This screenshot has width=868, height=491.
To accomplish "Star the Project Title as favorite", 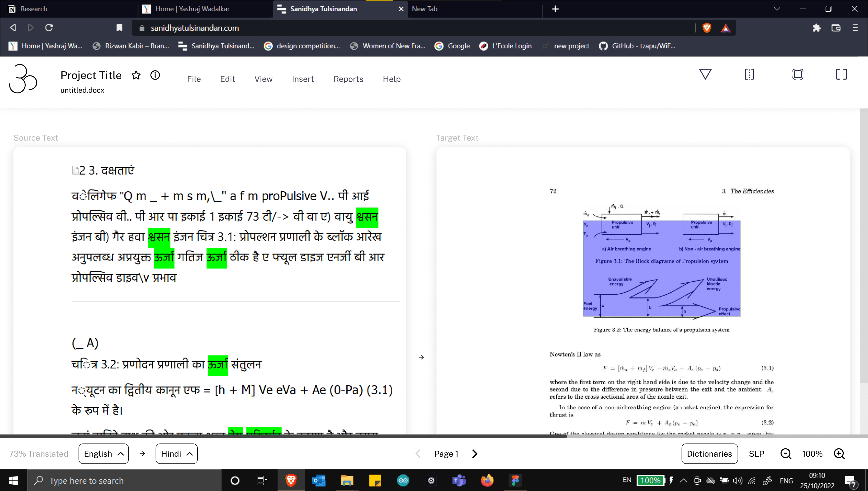I will 136,75.
